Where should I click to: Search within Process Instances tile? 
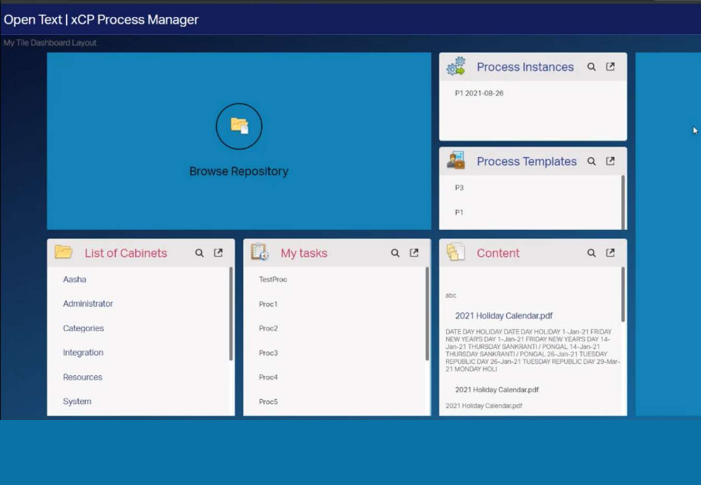click(x=591, y=67)
